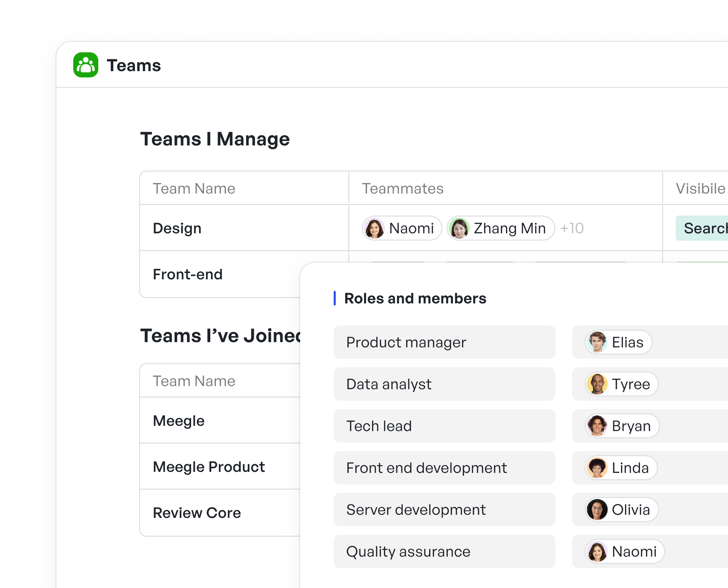Click Linda's avatar photo
This screenshot has width=728, height=588.
coord(597,468)
